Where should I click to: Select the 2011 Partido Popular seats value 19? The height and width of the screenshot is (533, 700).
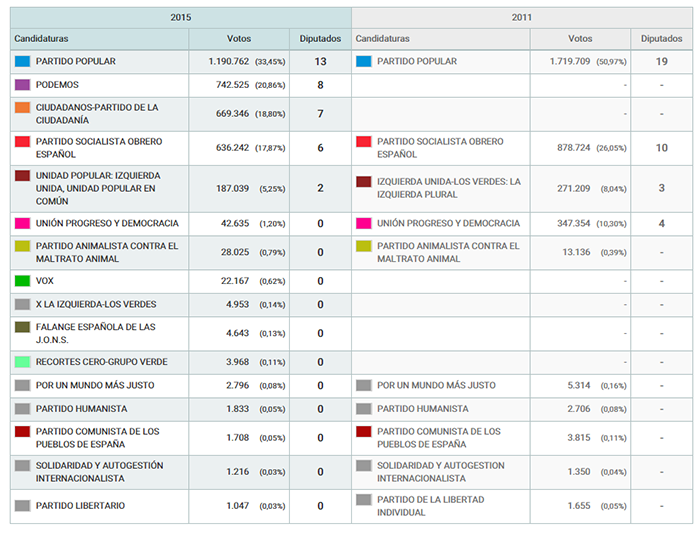pyautogui.click(x=661, y=61)
